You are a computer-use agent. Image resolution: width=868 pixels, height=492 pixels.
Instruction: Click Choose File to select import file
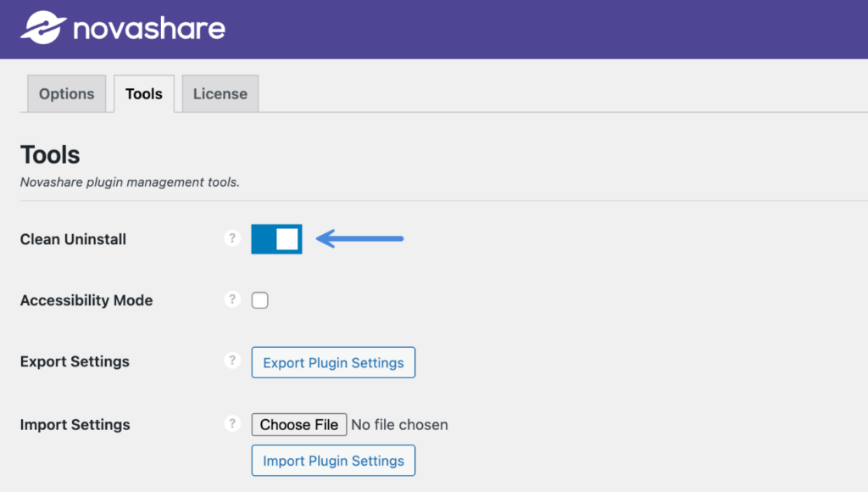299,424
